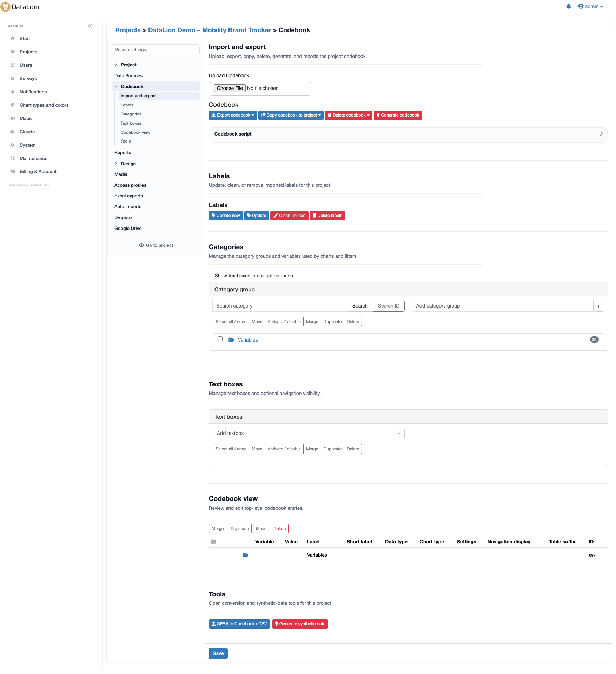Click plus icon to add textbox
Image resolution: width=616 pixels, height=674 pixels.
(399, 434)
